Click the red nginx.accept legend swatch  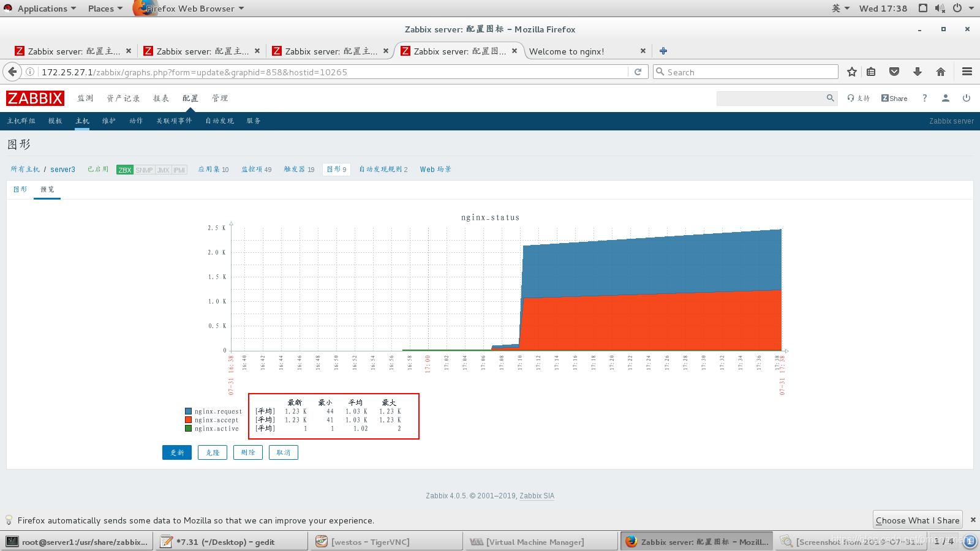[189, 420]
